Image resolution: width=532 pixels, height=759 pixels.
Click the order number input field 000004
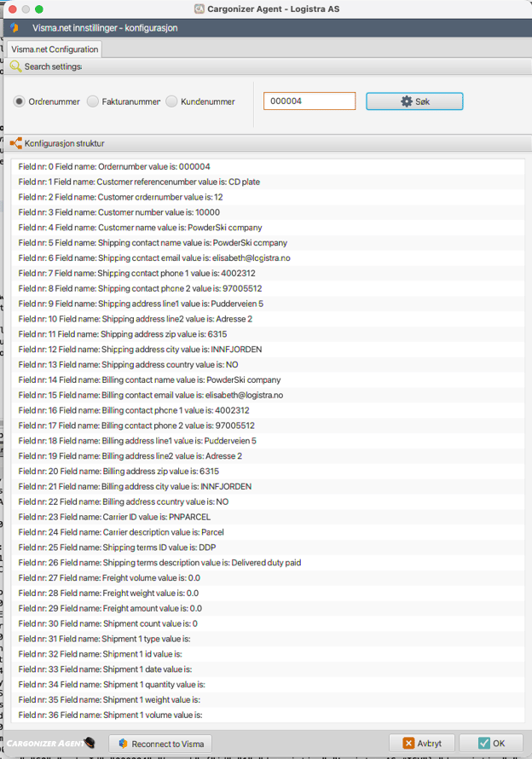click(309, 101)
